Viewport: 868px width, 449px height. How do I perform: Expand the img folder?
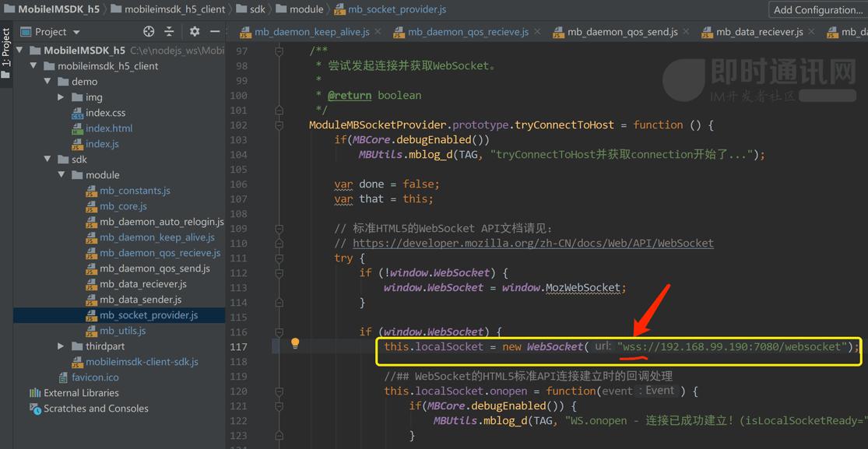click(x=61, y=97)
